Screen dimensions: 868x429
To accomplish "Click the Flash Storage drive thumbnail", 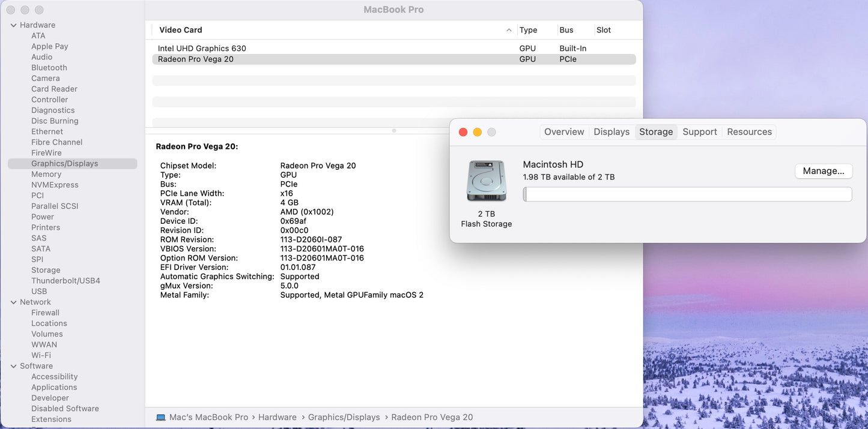I will (x=486, y=180).
